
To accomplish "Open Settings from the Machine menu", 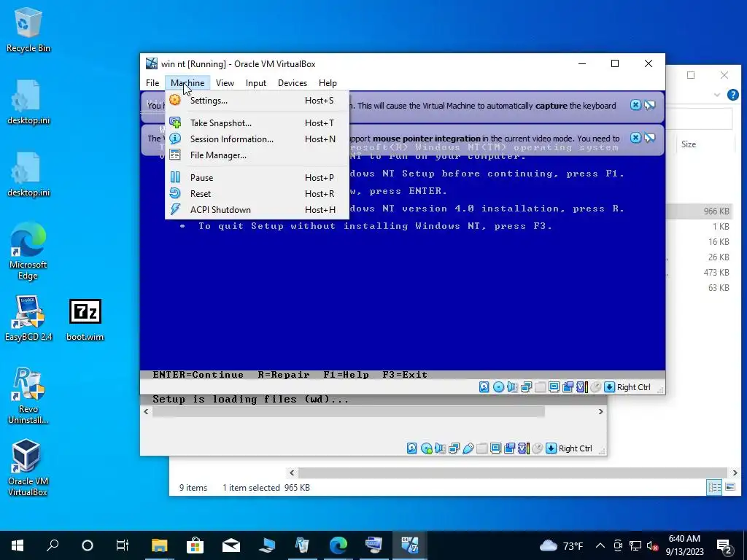I will click(x=257, y=101).
